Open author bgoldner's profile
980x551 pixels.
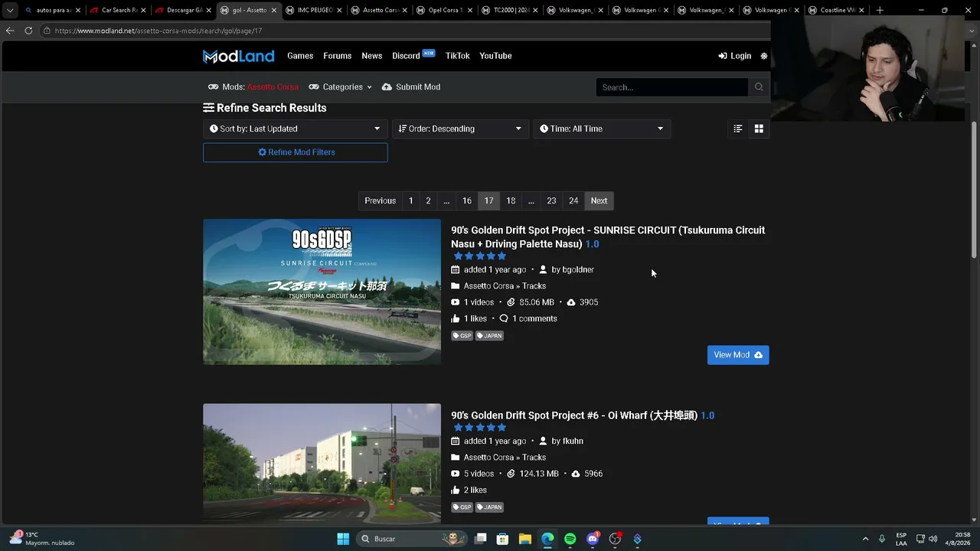[x=578, y=269]
